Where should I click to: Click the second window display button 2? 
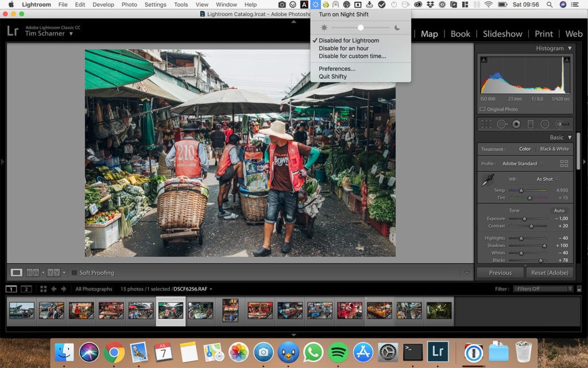click(x=26, y=289)
